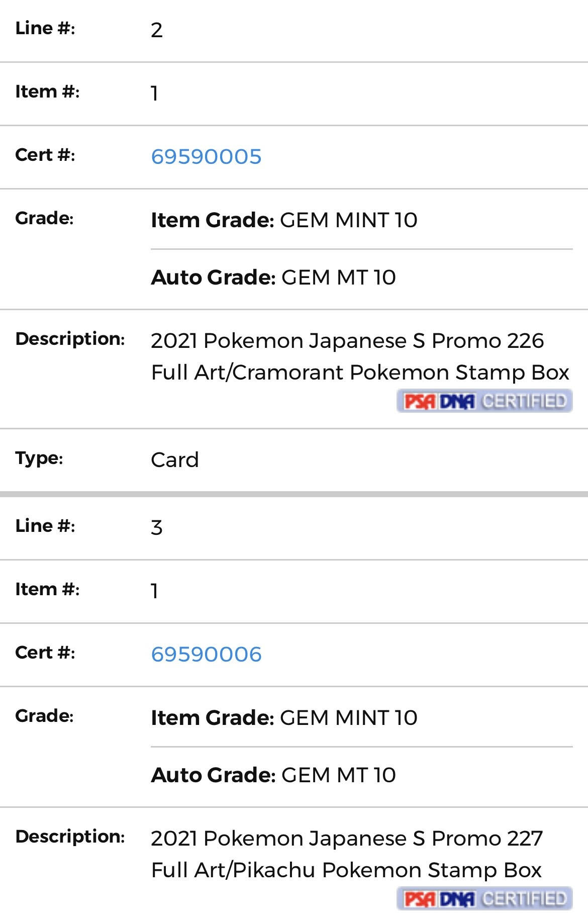This screenshot has width=588, height=923.
Task: Click PSA DNA Certified badge for Cramorant
Action: click(484, 401)
